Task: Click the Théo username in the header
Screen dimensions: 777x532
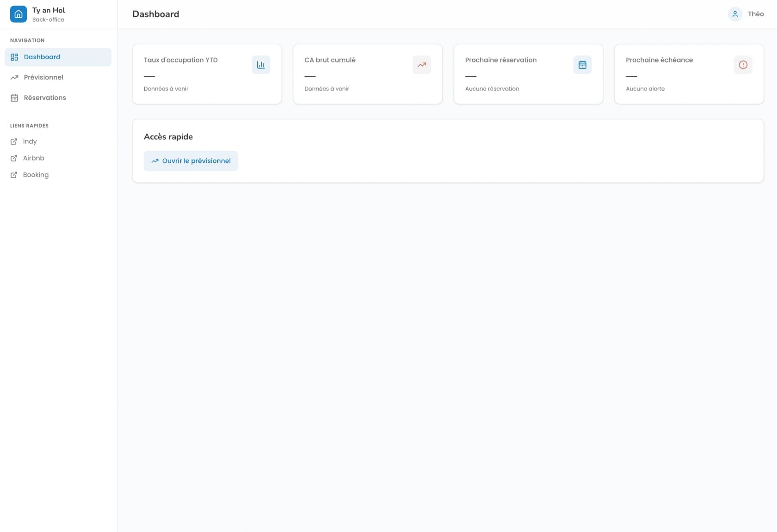Action: pos(756,14)
